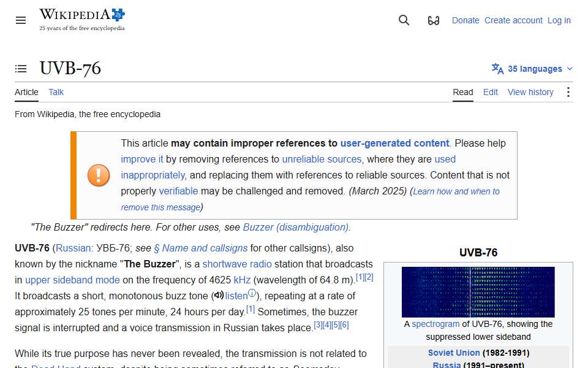Click the Wikipedia logo
588x368 pixels.
tap(82, 20)
